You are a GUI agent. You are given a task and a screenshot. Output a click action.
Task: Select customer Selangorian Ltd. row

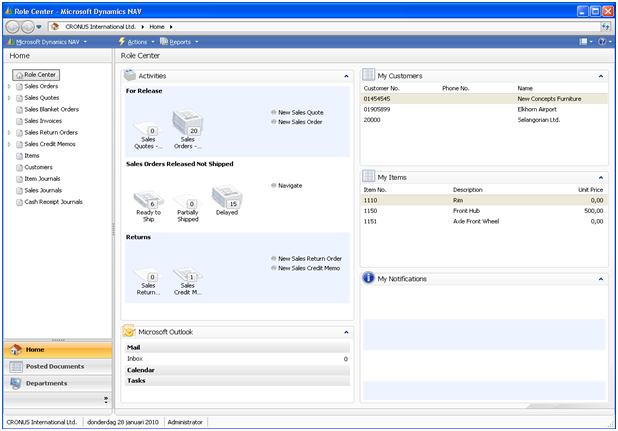[x=484, y=120]
